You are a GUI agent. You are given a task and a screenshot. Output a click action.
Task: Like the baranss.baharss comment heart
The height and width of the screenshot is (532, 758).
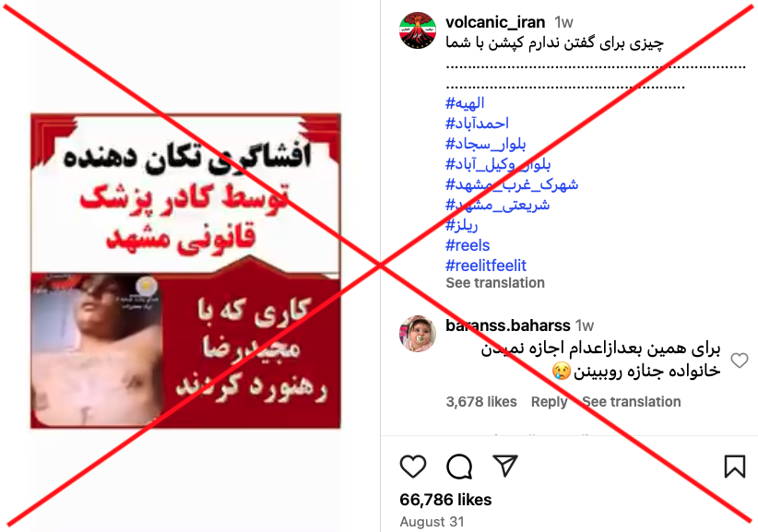[x=740, y=361]
